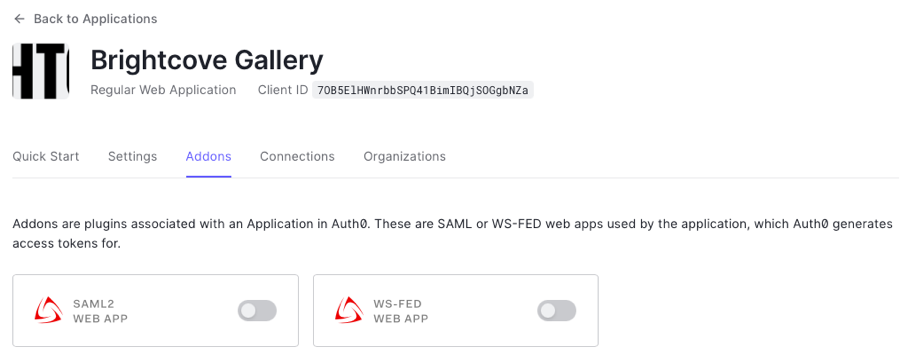This screenshot has width=900, height=363.
Task: Switch to the Settings tab
Action: tap(133, 157)
